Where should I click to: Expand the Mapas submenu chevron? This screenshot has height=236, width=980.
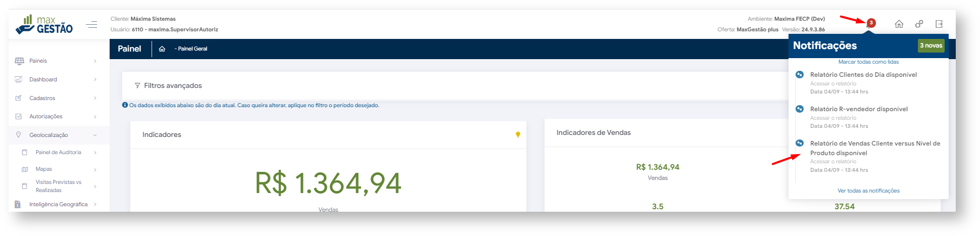pos(95,170)
